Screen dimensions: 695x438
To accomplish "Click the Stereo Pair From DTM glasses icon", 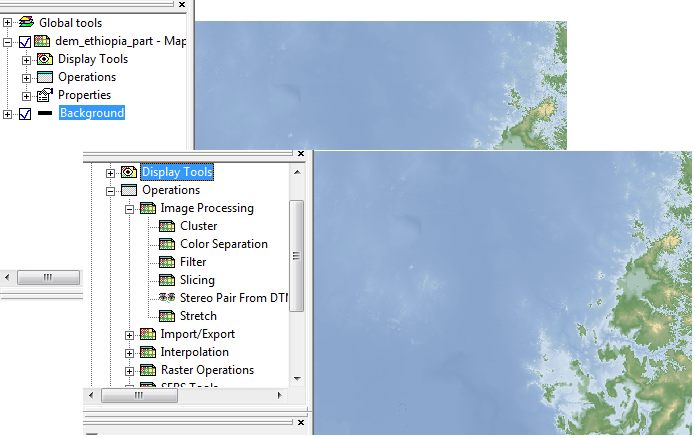I will [167, 297].
